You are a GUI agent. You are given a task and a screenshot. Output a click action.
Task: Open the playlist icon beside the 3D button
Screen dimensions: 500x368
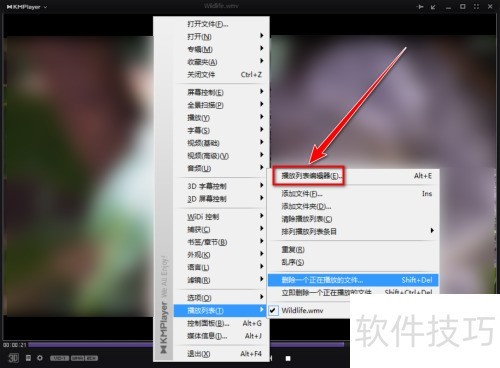point(28,358)
